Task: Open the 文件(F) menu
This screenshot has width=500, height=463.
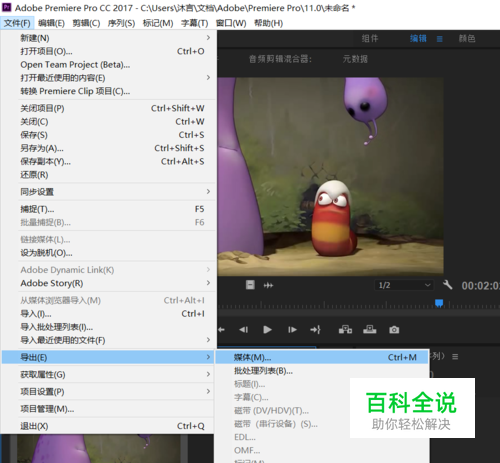Action: [x=17, y=23]
